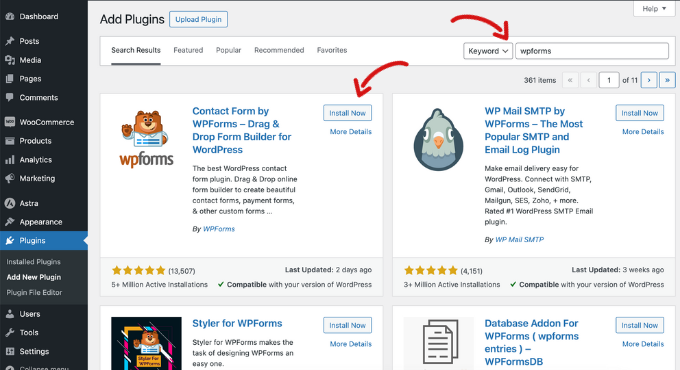Click the WooCommerce logo icon
The width and height of the screenshot is (680, 370).
[x=10, y=122]
